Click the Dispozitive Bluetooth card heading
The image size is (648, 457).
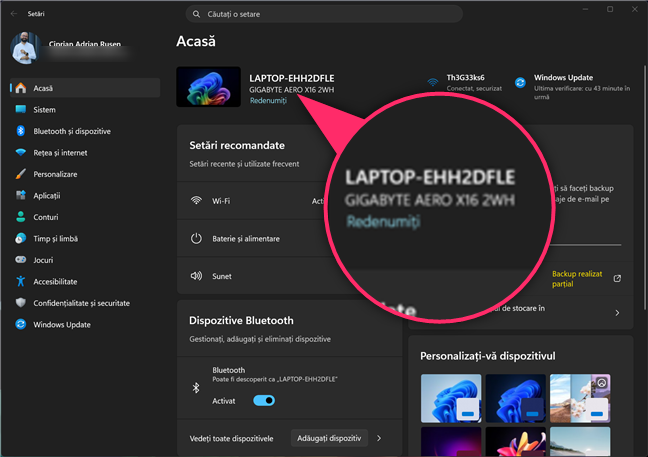point(241,320)
